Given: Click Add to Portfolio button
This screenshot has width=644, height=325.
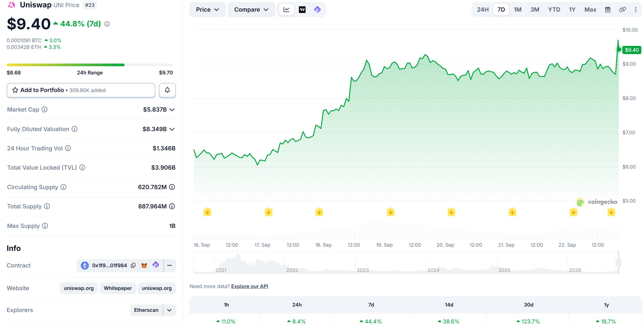Looking at the screenshot, I should click(x=81, y=90).
